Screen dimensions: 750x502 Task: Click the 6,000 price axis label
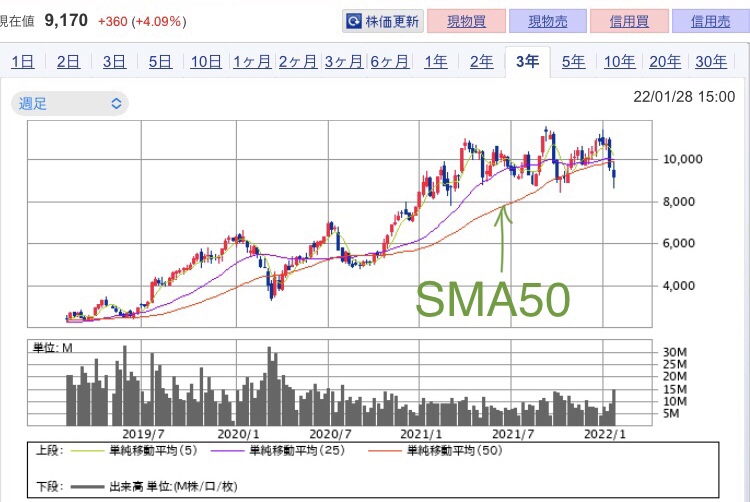(679, 243)
